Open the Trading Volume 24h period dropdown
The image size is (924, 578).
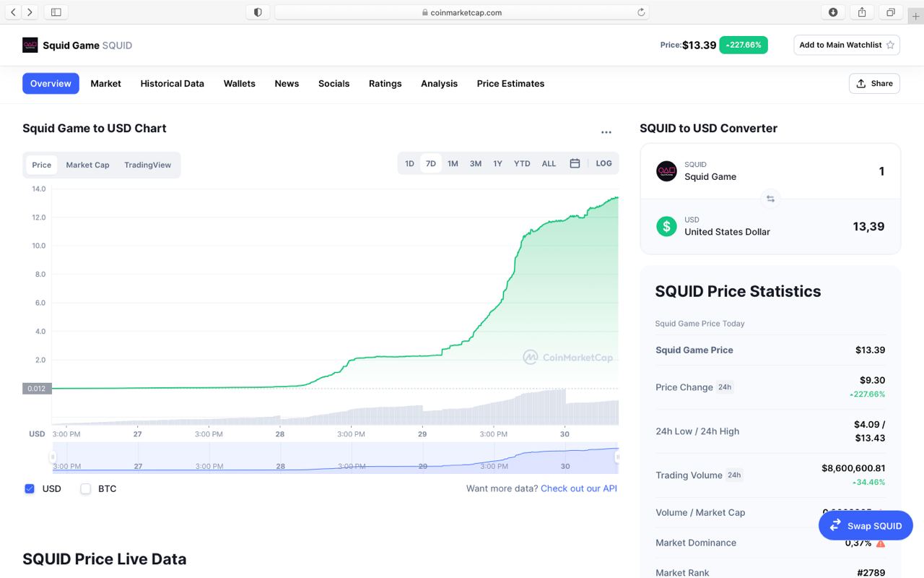click(x=734, y=475)
